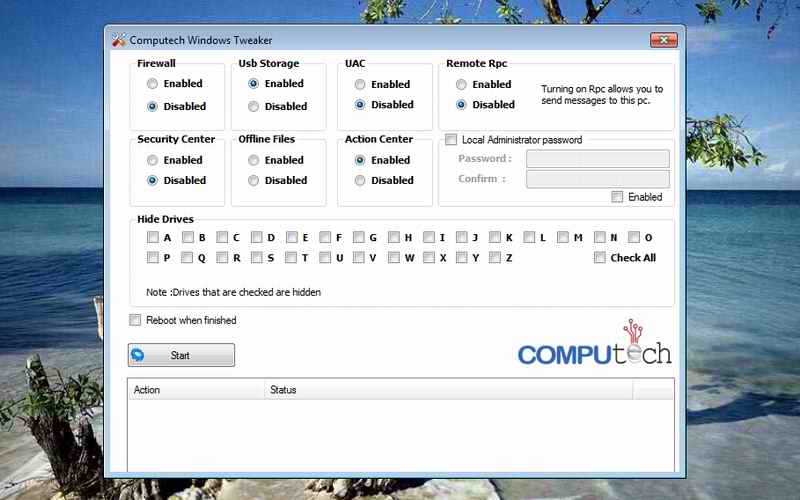Select Usb Storage Disabled option
Screen dimensions: 800x500
click(x=253, y=107)
